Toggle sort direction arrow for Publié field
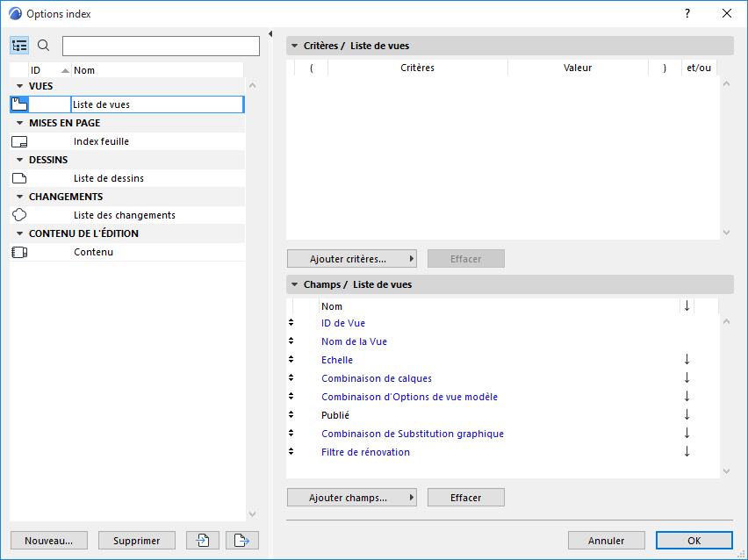Image resolution: width=748 pixels, height=560 pixels. (x=686, y=414)
